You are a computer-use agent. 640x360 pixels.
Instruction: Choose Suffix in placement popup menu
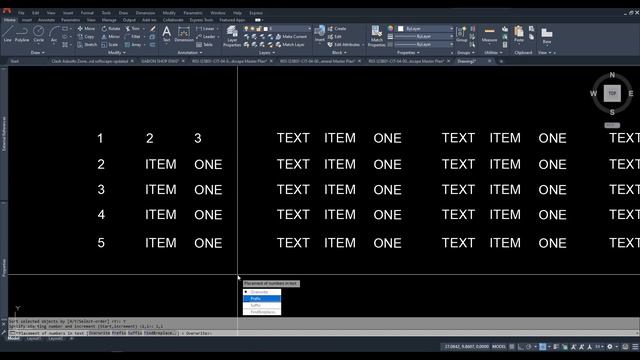click(x=262, y=305)
